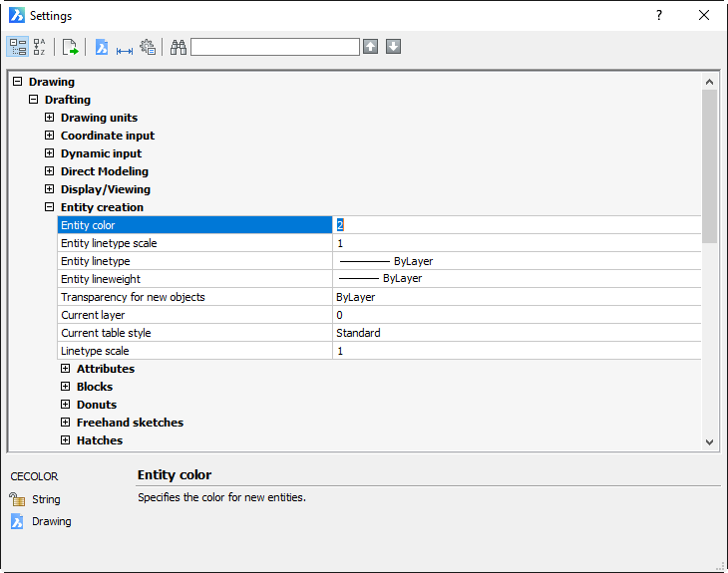
Task: Collapse the Entity creation section
Action: point(49,207)
